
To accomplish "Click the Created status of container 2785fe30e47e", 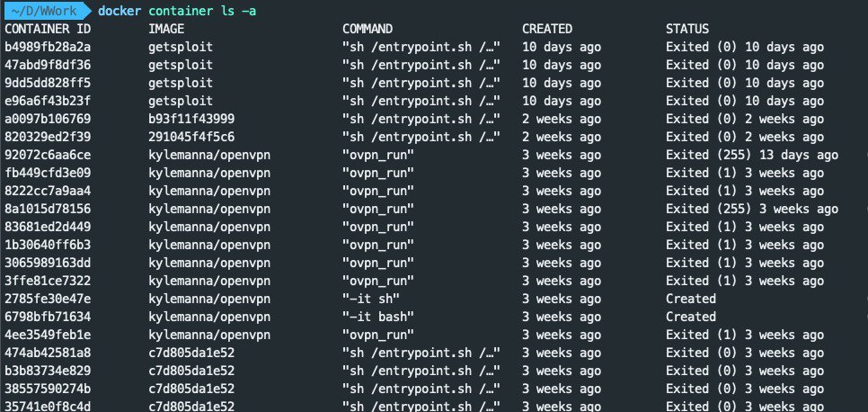I will click(x=691, y=299).
